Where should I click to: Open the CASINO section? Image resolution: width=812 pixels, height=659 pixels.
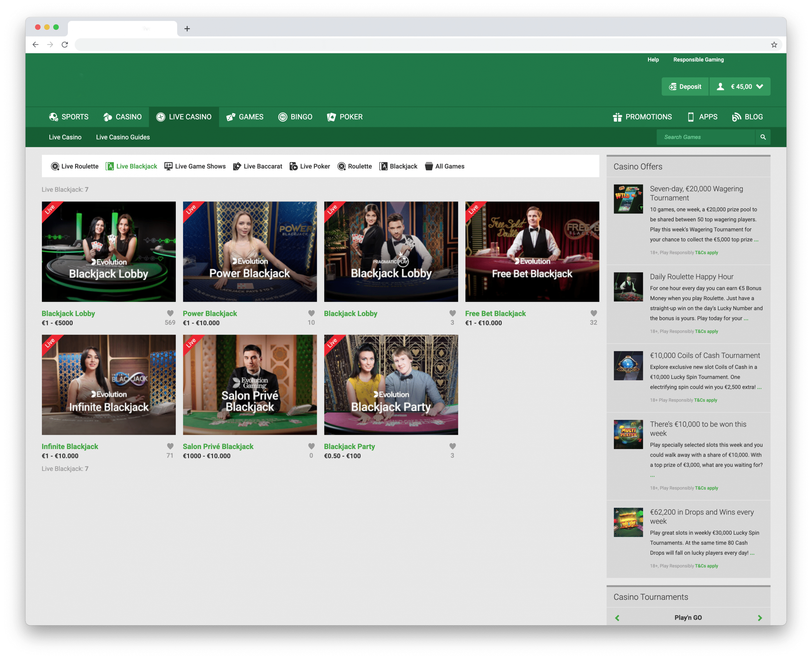pyautogui.click(x=122, y=117)
